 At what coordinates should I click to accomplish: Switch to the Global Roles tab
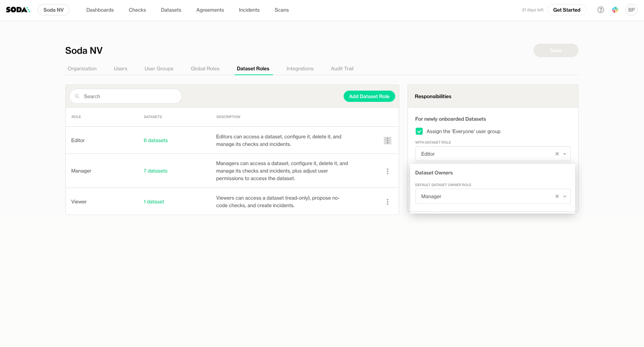[x=205, y=68]
